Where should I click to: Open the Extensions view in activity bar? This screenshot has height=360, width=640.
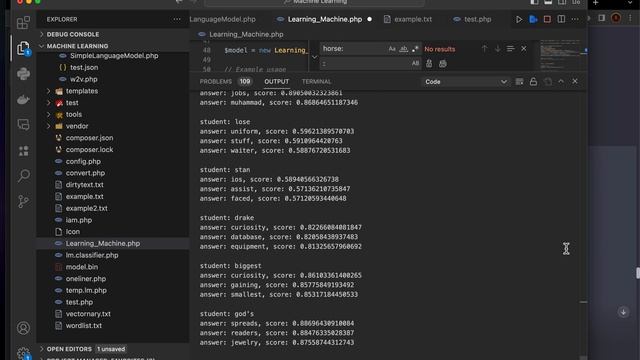[x=23, y=22]
